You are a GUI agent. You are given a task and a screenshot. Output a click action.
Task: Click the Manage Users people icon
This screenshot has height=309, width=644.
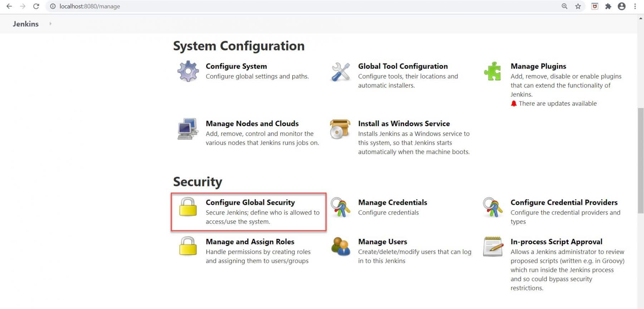pyautogui.click(x=340, y=246)
